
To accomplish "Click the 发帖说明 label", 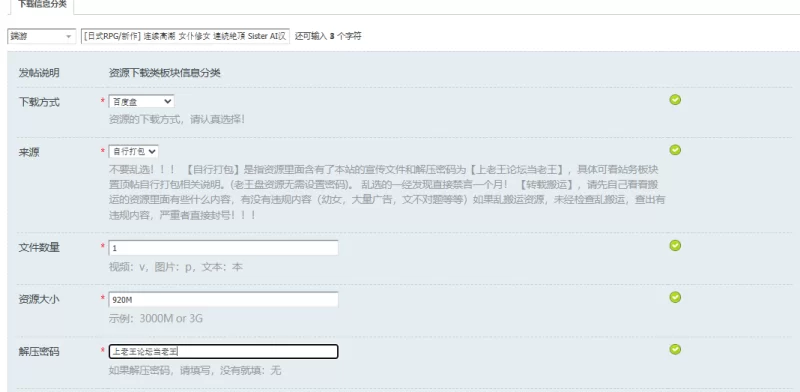I will [39, 72].
